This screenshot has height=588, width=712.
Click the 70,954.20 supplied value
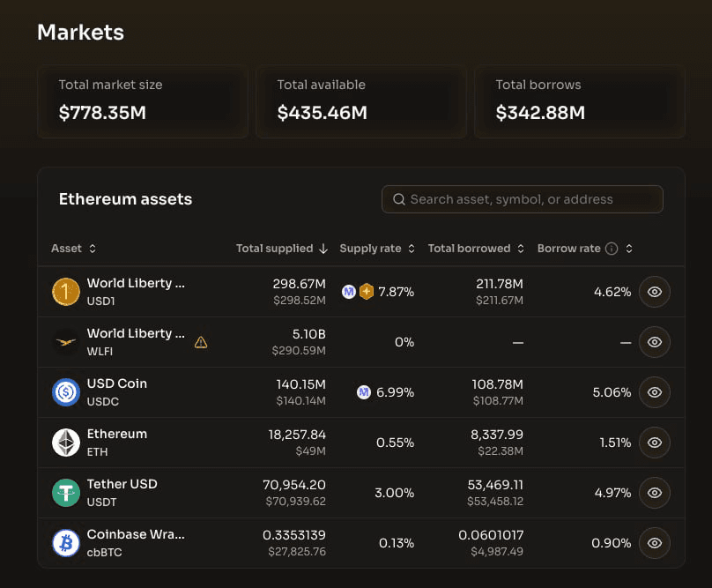(294, 485)
